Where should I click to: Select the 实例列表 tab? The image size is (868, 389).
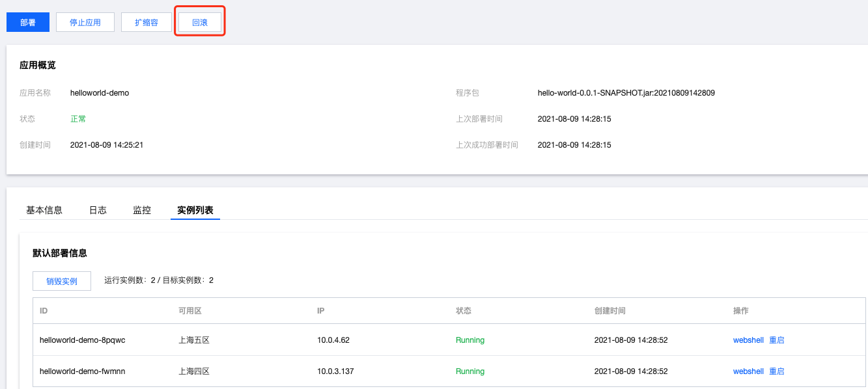coord(195,210)
